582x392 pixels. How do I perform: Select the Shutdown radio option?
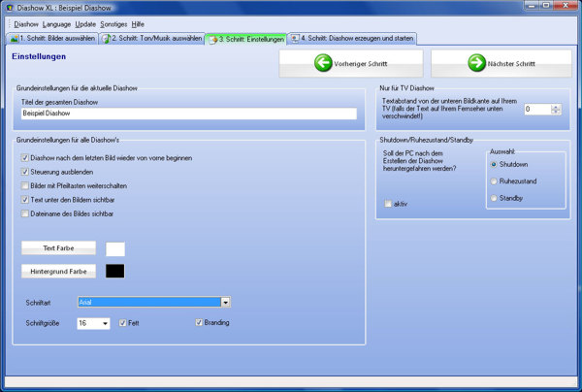coord(494,164)
